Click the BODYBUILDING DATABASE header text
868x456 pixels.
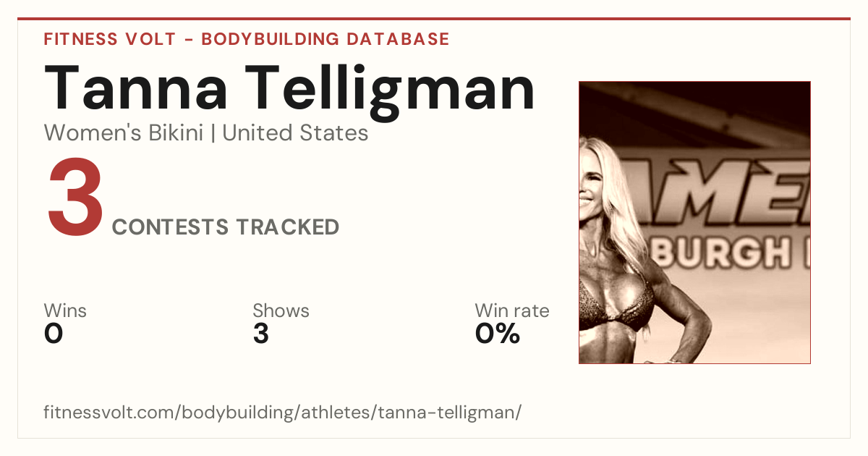tap(325, 39)
